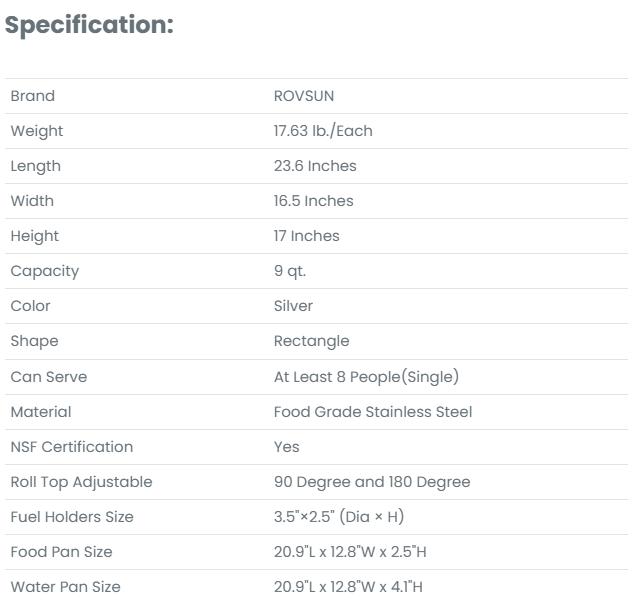
Task: Click the Rectangle shape value
Action: (311, 341)
